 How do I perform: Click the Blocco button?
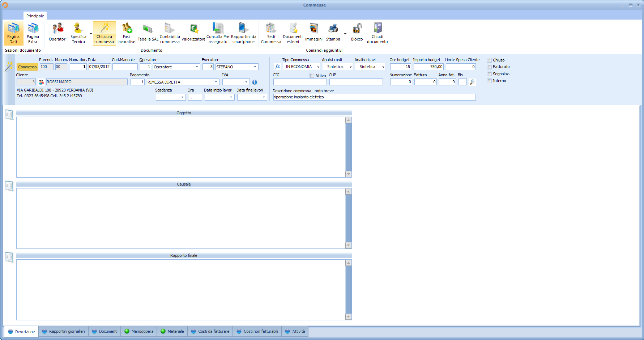[357, 33]
